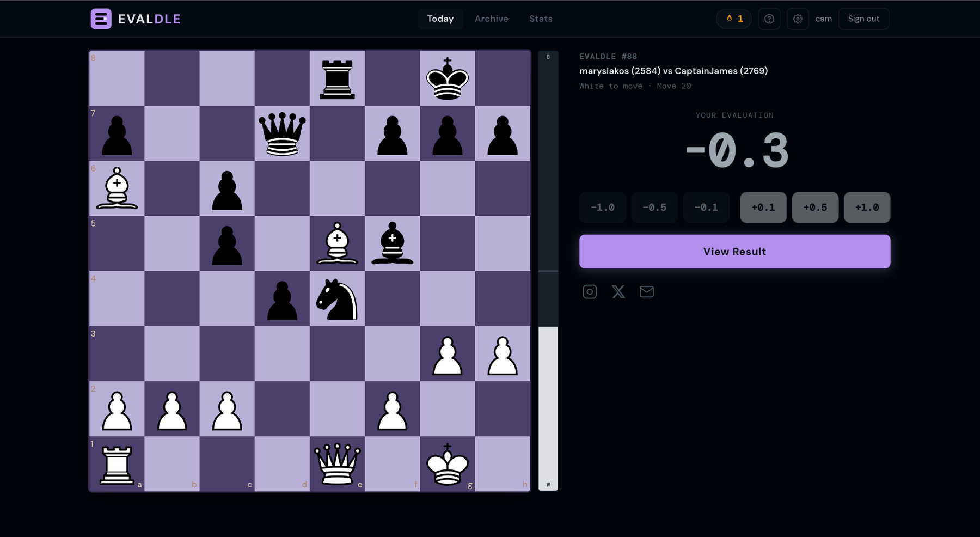Click the YOUR EVALUATION label

735,115
